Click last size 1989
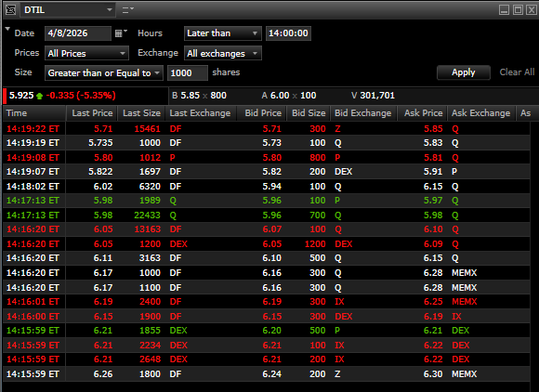Image resolution: width=539 pixels, height=392 pixels. [150, 201]
